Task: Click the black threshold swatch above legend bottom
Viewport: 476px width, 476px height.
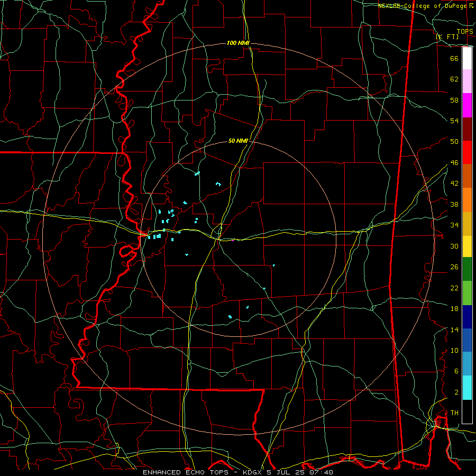Action: click(x=467, y=411)
